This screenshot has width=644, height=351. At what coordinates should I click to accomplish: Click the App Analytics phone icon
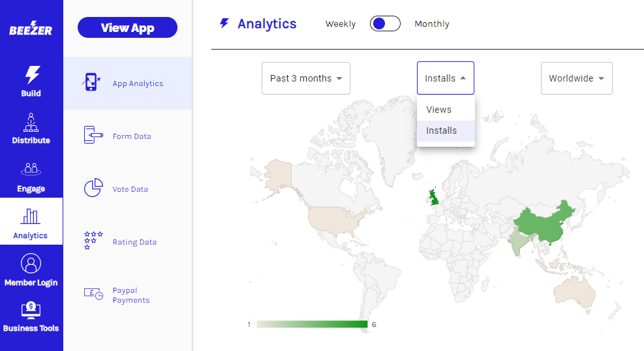[x=91, y=83]
